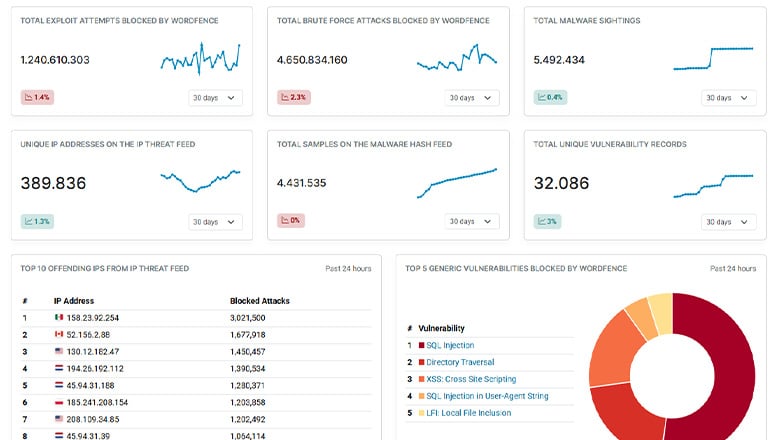
Task: Click the 1.4% trend badge on exploit attempts
Action: click(37, 97)
